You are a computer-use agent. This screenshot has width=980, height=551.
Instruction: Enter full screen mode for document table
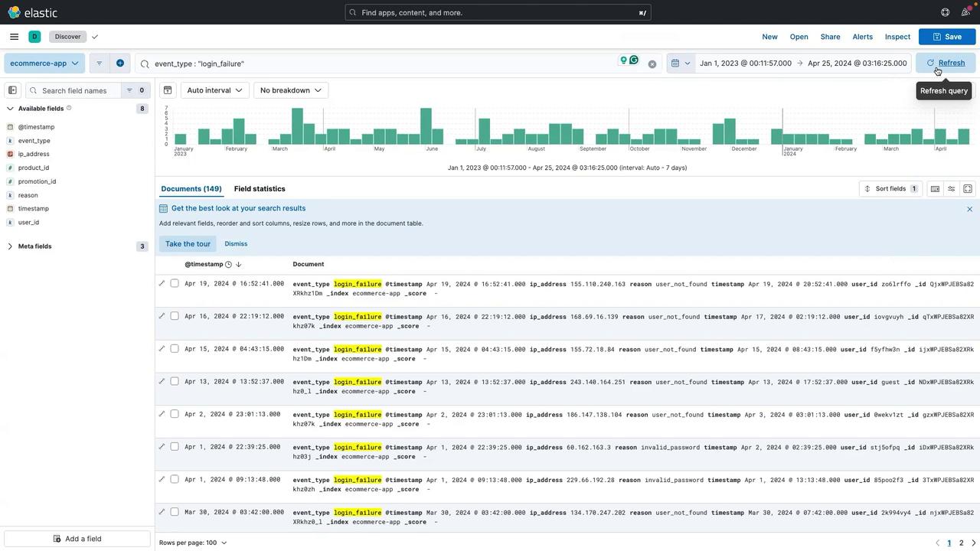pos(968,189)
